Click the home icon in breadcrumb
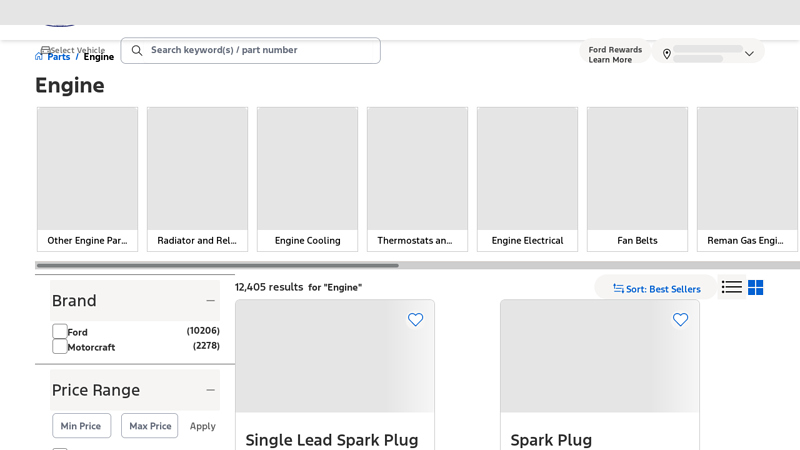Image resolution: width=800 pixels, height=450 pixels. click(x=39, y=57)
